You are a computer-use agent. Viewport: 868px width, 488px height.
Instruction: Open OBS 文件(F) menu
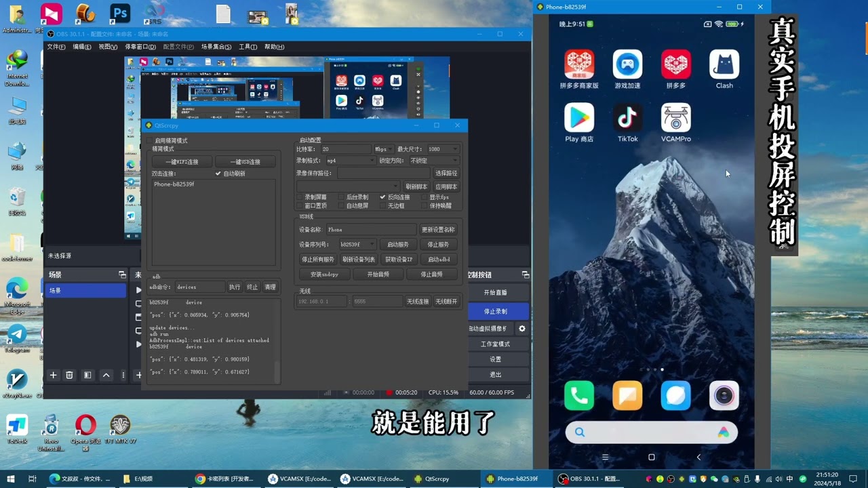coord(56,47)
